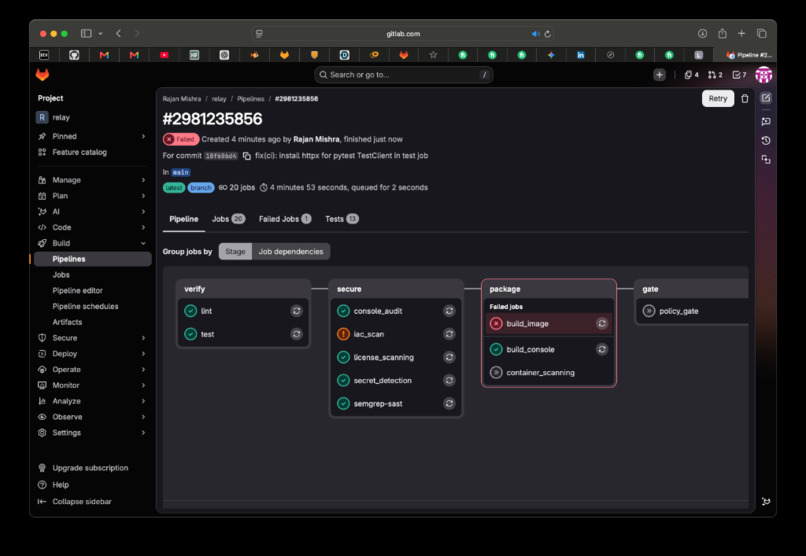Group jobs by Job dependencies
806x556 pixels.
tap(291, 251)
